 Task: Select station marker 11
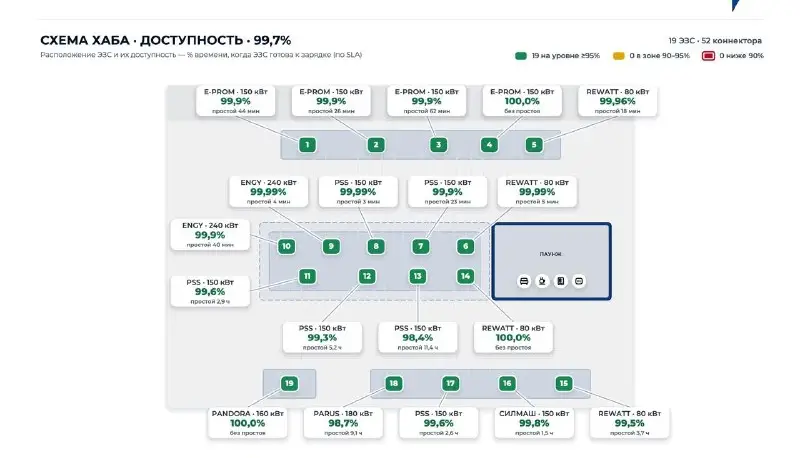(x=307, y=276)
